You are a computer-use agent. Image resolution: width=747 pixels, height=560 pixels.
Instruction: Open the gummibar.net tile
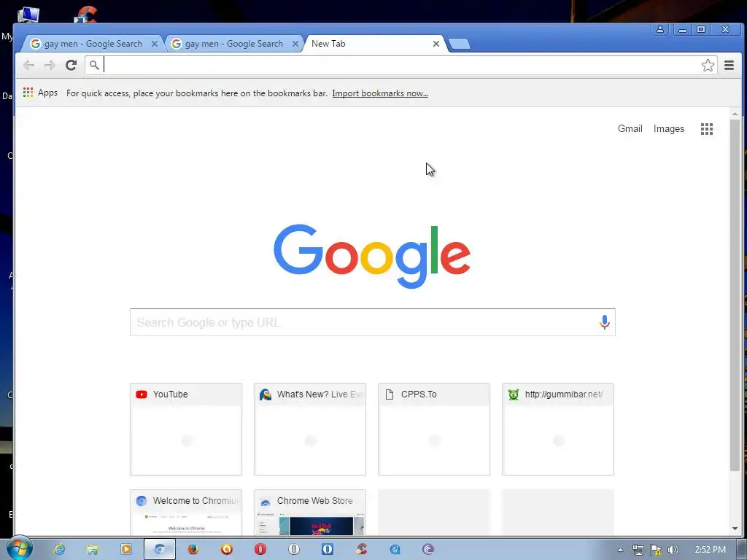[x=557, y=429]
